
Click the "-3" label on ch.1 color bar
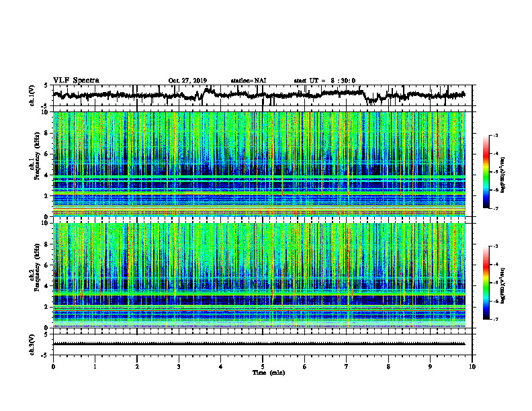tap(496, 135)
